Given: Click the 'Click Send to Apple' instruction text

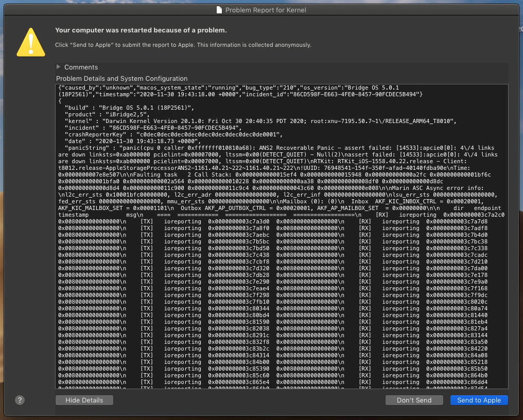Looking at the screenshot, I should coord(183,45).
